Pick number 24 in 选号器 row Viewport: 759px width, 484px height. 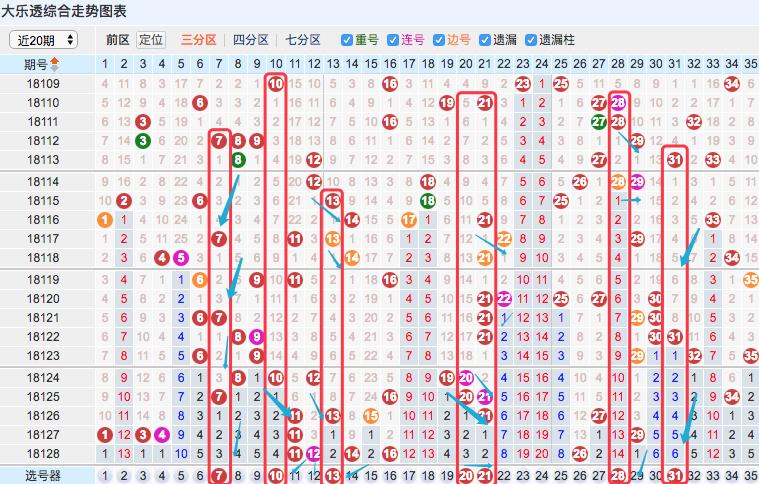542,476
